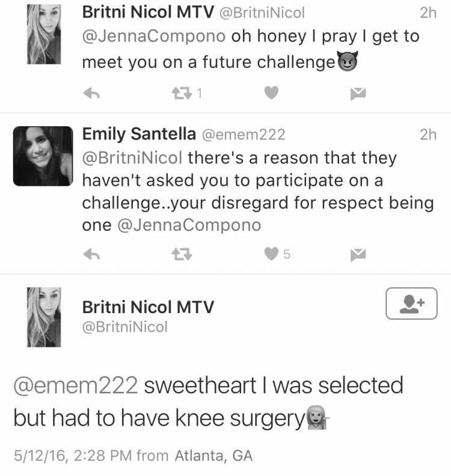Like Britni Nicol's future challenge tweet

pos(271,93)
